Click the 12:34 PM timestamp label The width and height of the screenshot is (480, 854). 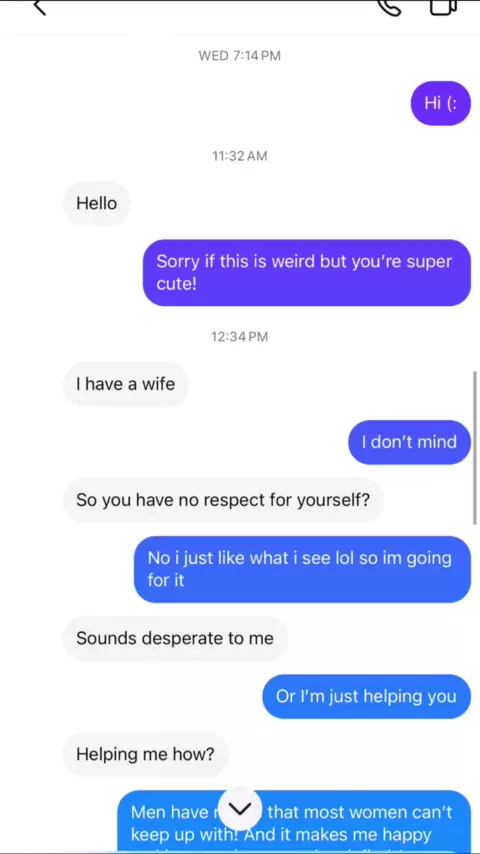pyautogui.click(x=240, y=337)
